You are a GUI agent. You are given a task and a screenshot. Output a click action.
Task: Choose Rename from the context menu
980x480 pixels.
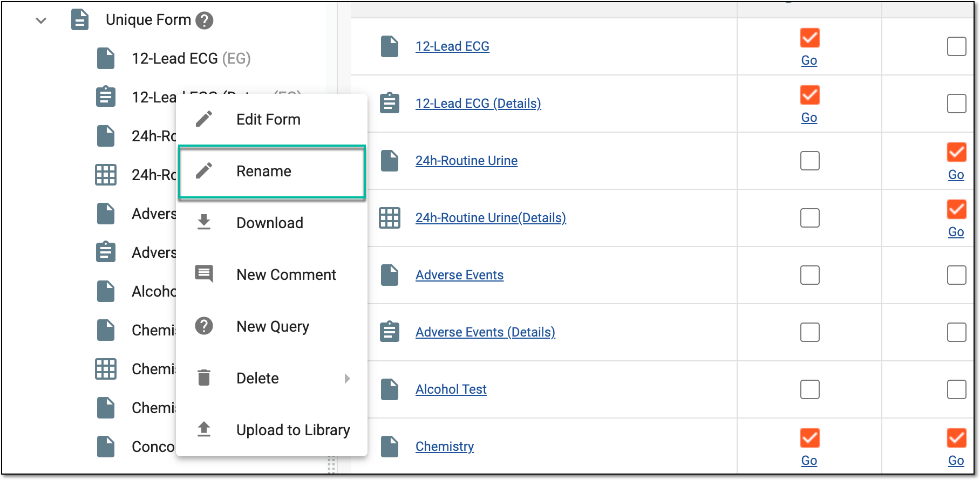(x=272, y=172)
